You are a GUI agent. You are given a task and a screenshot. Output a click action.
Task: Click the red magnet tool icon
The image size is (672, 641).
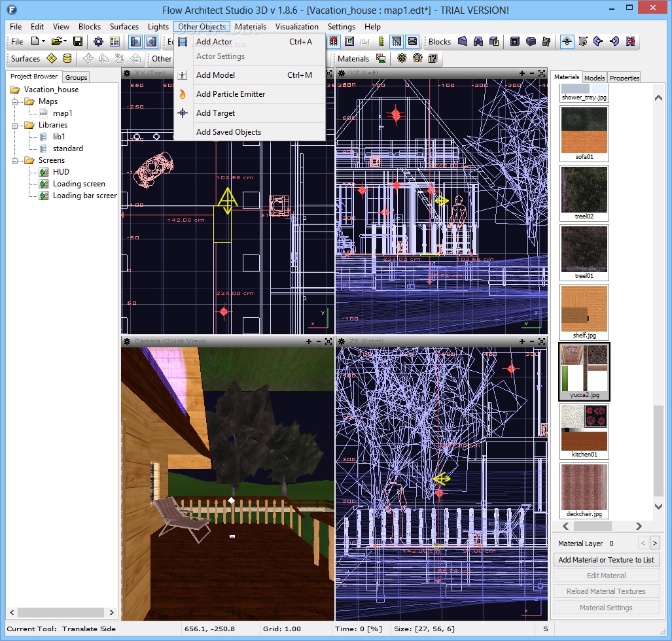(x=630, y=42)
